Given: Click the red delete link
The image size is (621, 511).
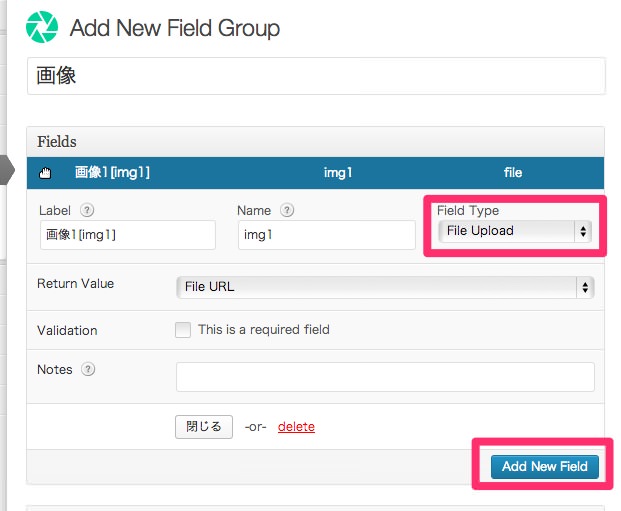Looking at the screenshot, I should pyautogui.click(x=296, y=427).
